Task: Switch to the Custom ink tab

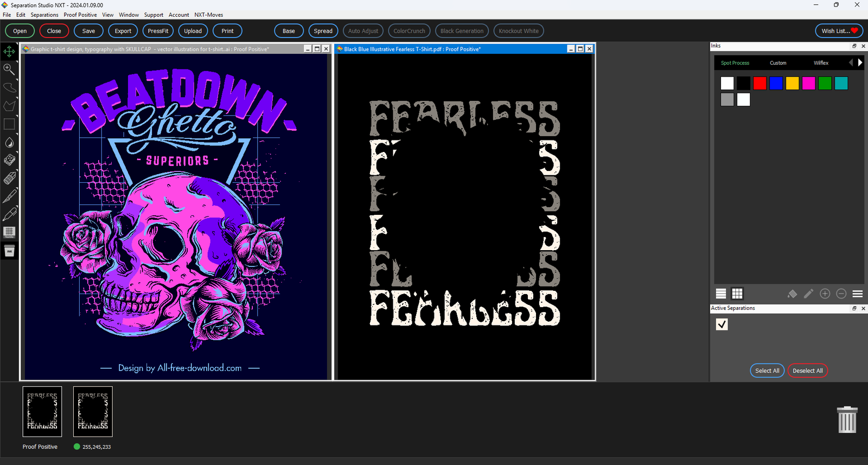Action: click(x=778, y=63)
